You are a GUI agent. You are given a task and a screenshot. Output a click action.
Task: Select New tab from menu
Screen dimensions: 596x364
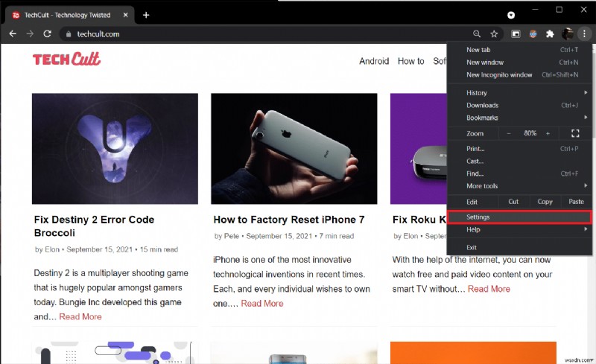point(519,50)
